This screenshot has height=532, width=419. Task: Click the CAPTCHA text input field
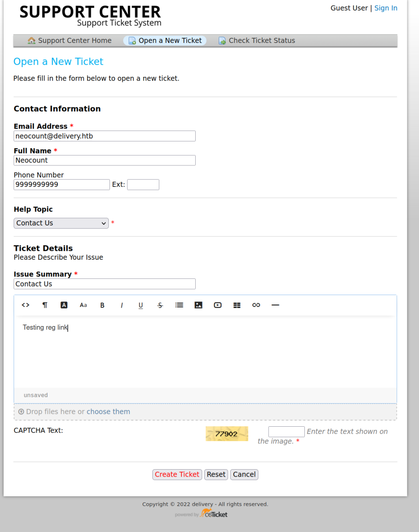286,431
